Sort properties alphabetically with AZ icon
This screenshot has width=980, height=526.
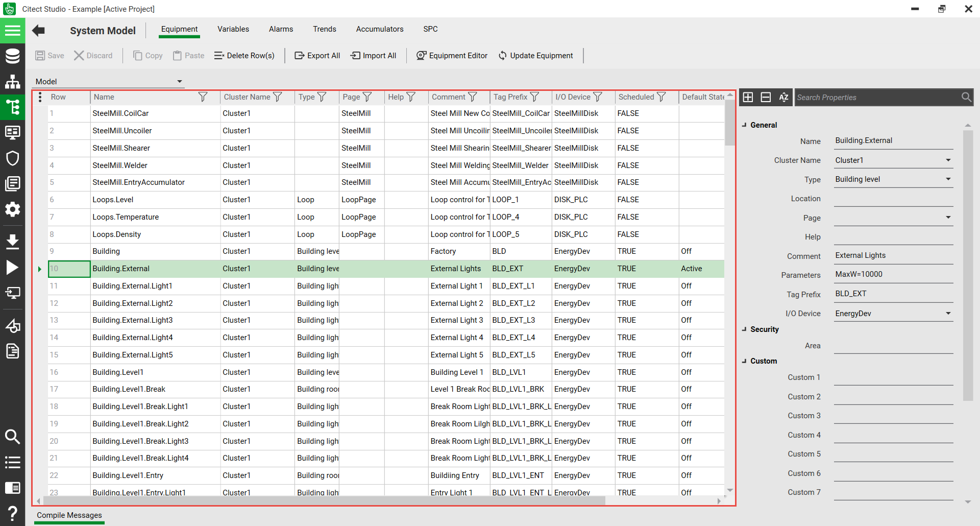(x=783, y=98)
